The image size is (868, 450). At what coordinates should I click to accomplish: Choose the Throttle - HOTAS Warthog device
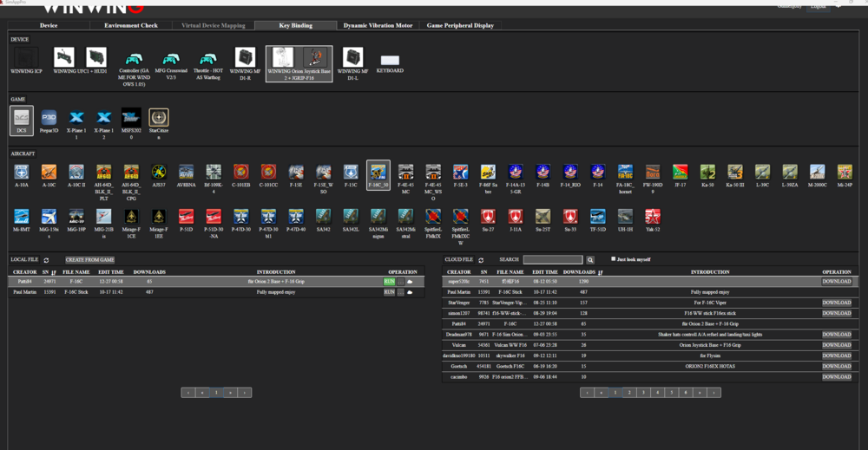pos(207,59)
